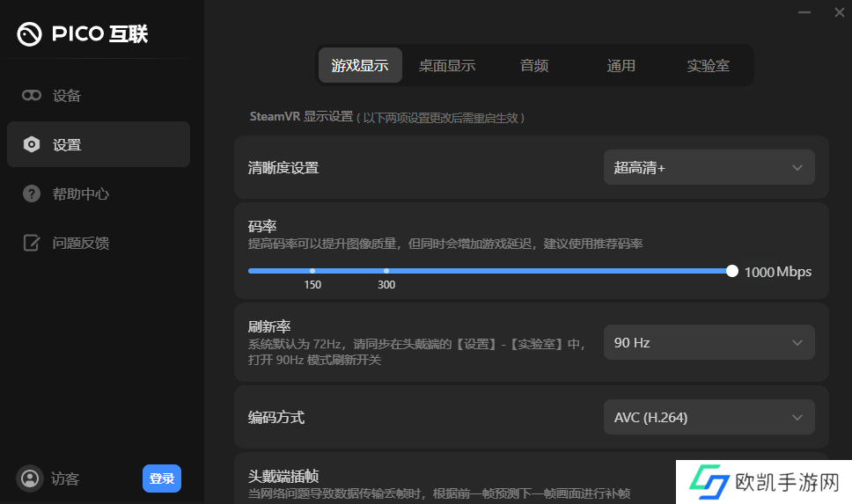852x504 pixels.
Task: Open the 通用 tab
Action: coord(621,66)
